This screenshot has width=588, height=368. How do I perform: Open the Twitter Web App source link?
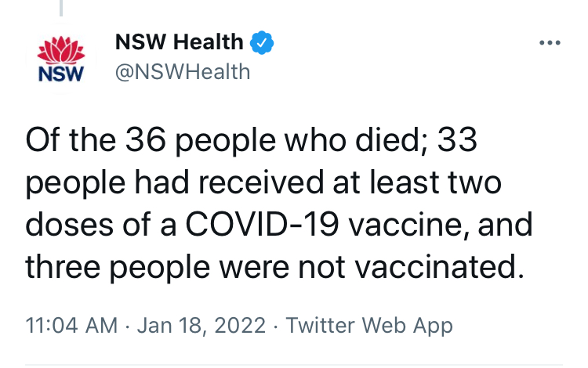tap(369, 326)
